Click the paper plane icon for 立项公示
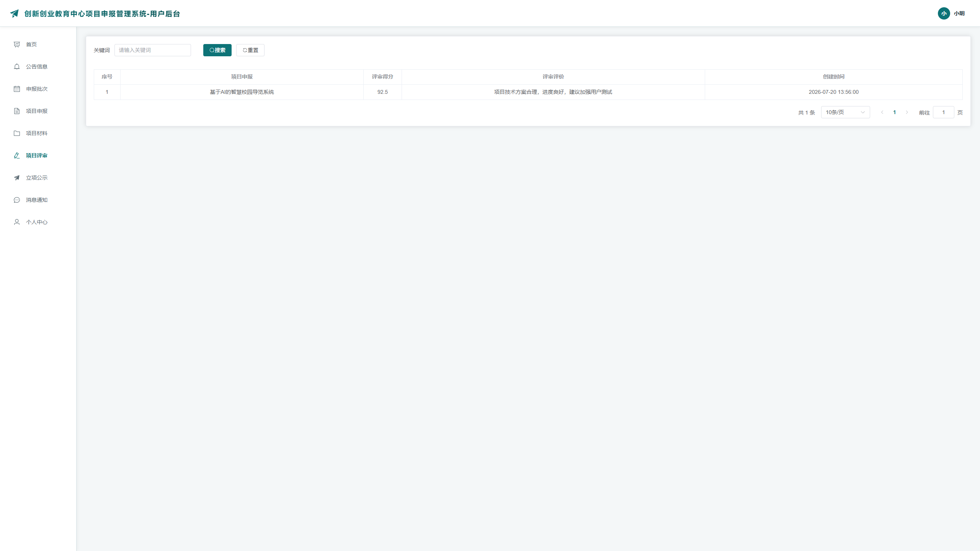The width and height of the screenshot is (980, 551). (17, 178)
